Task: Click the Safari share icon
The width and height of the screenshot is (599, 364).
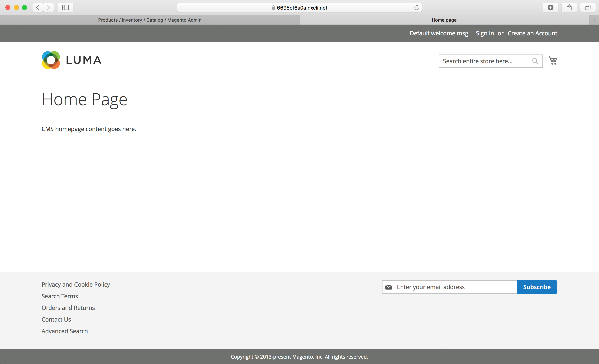Action: (569, 7)
